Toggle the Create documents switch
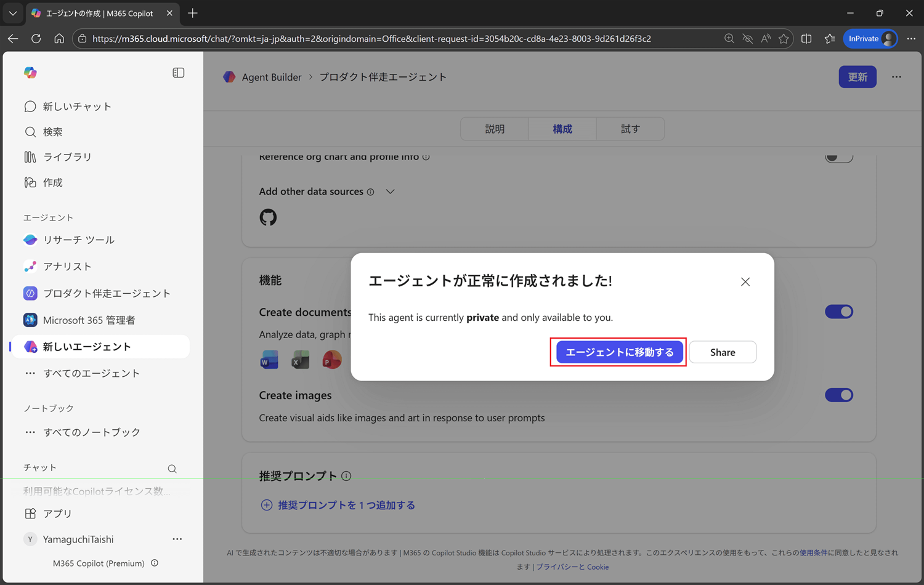 pyautogui.click(x=839, y=312)
